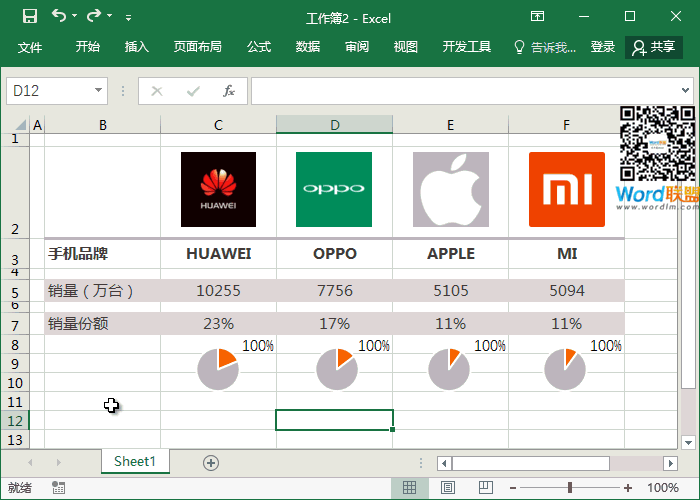Screen dimensions: 700x500
Task: Click horizontal scrollbar right arrow
Action: [x=670, y=463]
